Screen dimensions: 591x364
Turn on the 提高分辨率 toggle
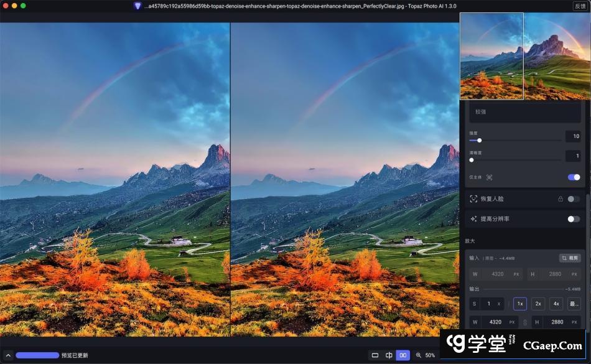[574, 219]
